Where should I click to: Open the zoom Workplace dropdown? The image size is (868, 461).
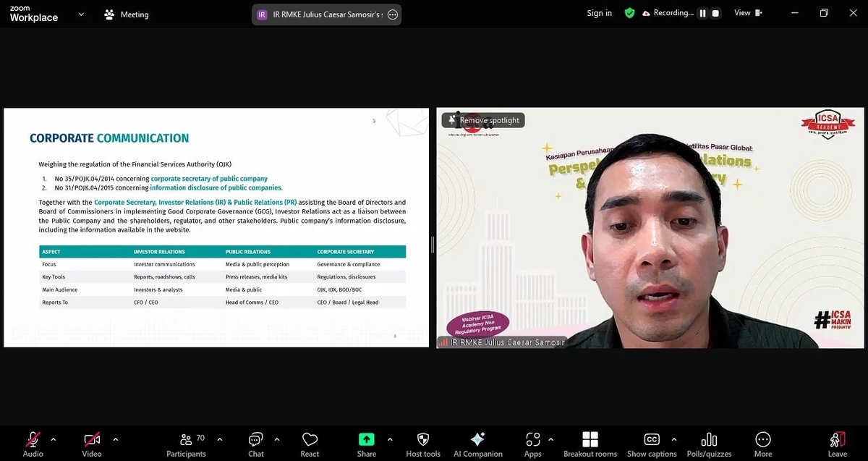[80, 14]
